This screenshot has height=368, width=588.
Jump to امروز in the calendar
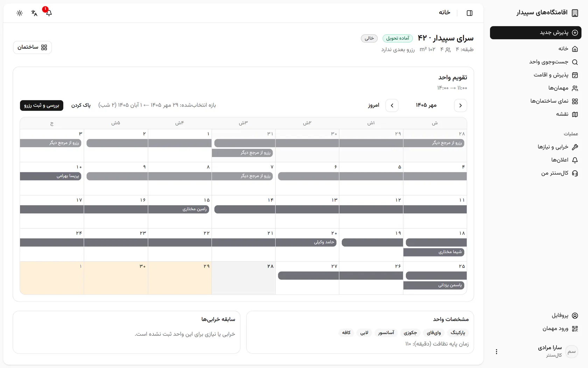click(x=373, y=105)
